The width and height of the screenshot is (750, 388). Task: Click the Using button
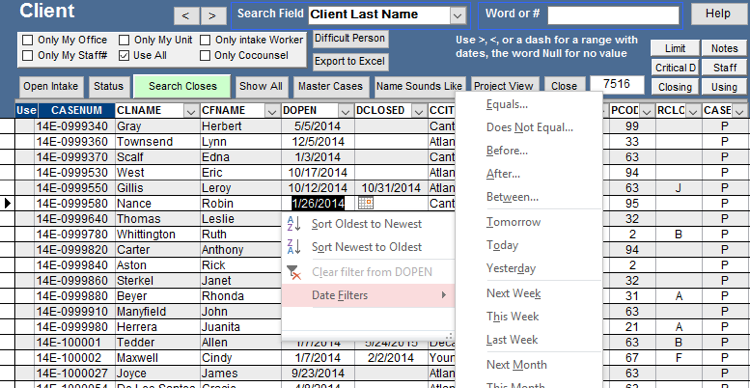tap(724, 87)
